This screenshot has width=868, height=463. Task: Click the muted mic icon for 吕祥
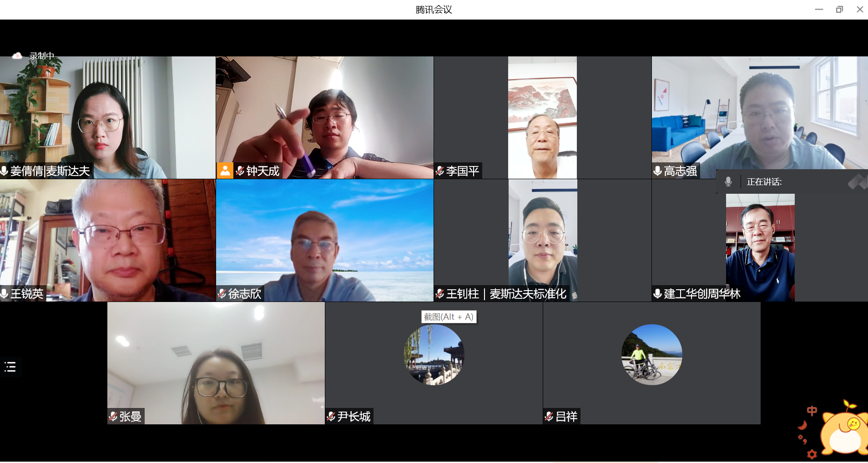tap(549, 416)
